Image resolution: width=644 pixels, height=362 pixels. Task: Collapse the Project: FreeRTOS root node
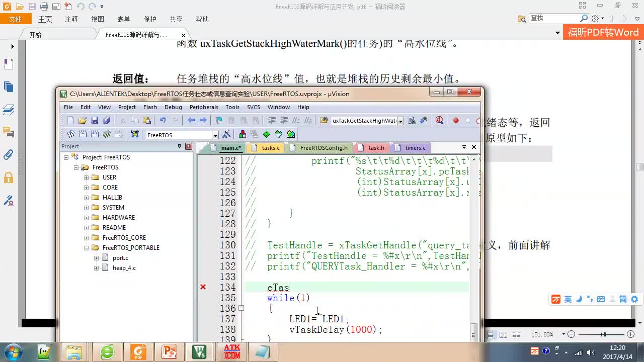tap(66, 157)
